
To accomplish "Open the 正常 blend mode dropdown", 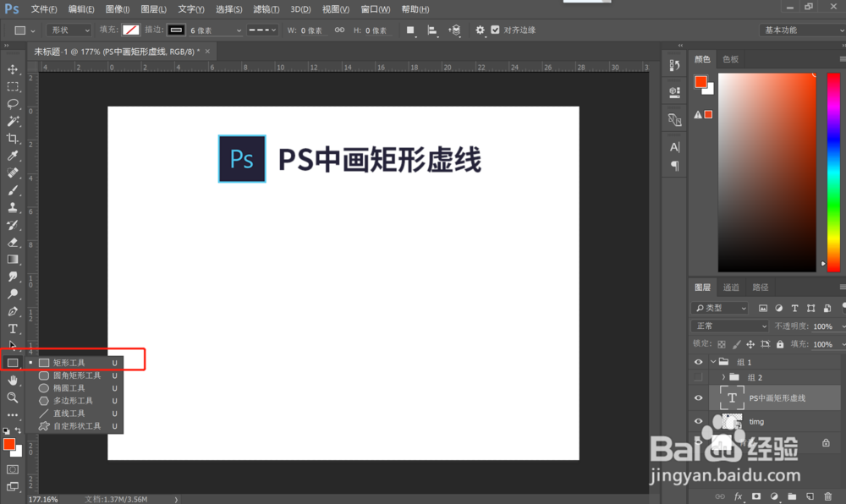I will [729, 326].
